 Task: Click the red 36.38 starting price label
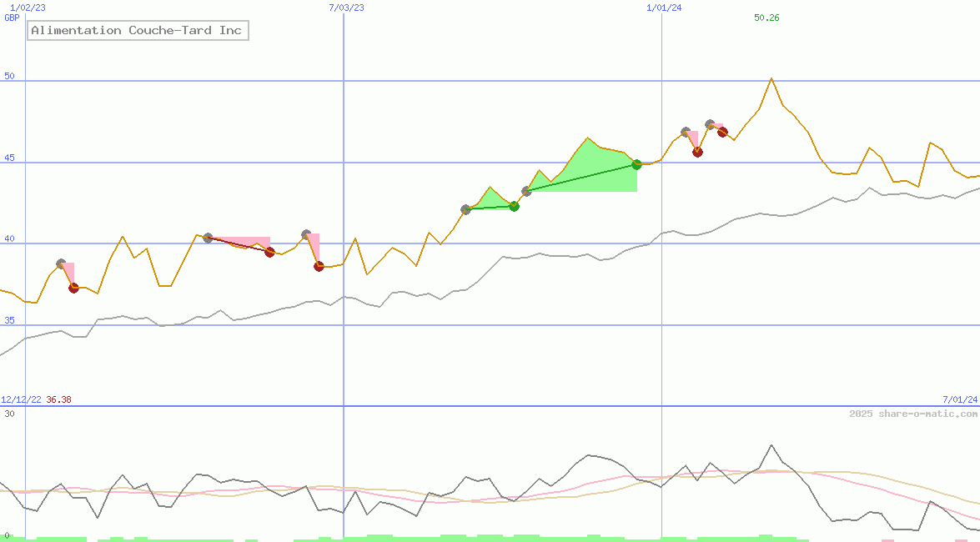pos(58,400)
